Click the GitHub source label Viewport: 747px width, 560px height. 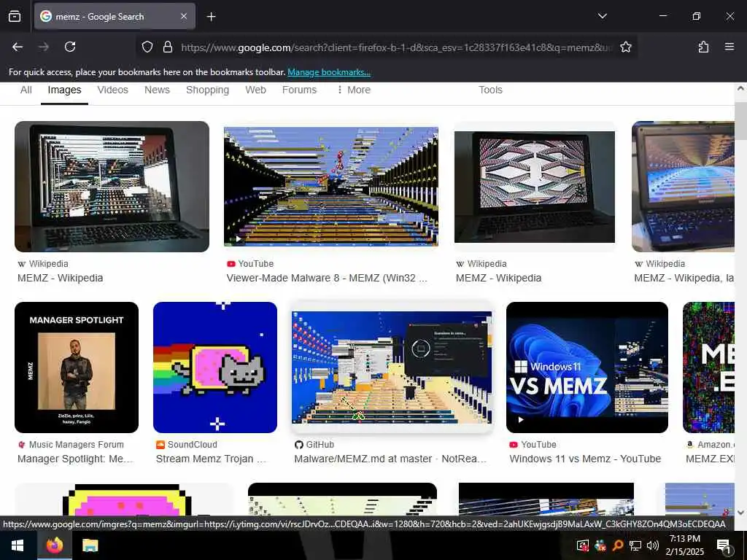[320, 445]
